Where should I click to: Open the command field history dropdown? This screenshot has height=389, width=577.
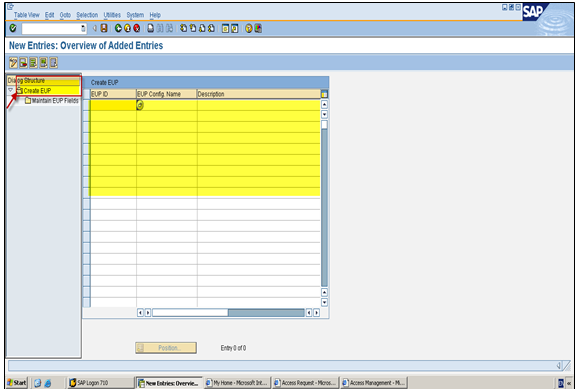tap(83, 28)
